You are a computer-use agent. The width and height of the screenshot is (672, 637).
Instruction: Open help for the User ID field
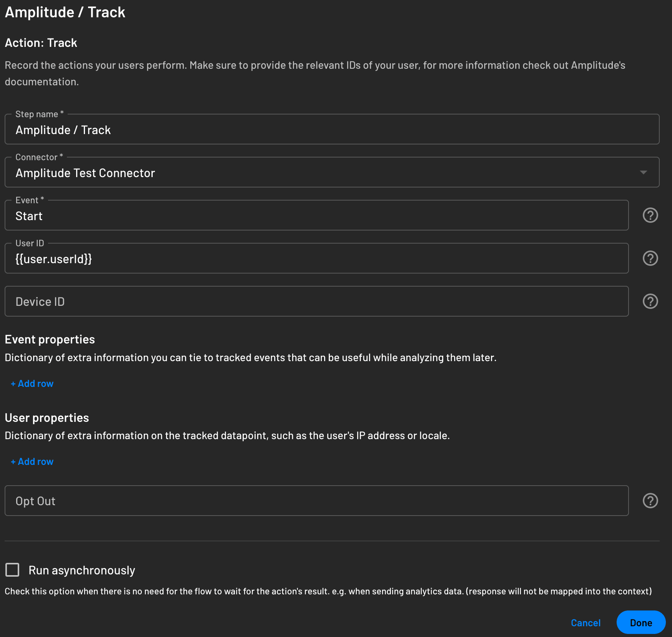650,259
